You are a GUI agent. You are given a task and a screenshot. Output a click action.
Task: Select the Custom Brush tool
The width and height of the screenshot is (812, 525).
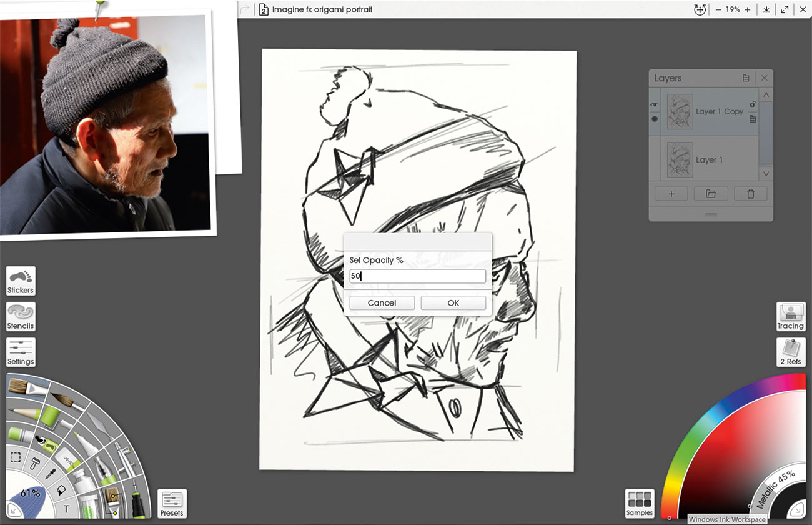(x=113, y=502)
